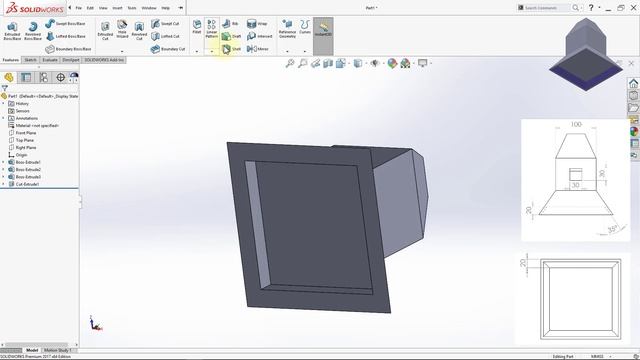Start a Linear Pattern

[211, 29]
